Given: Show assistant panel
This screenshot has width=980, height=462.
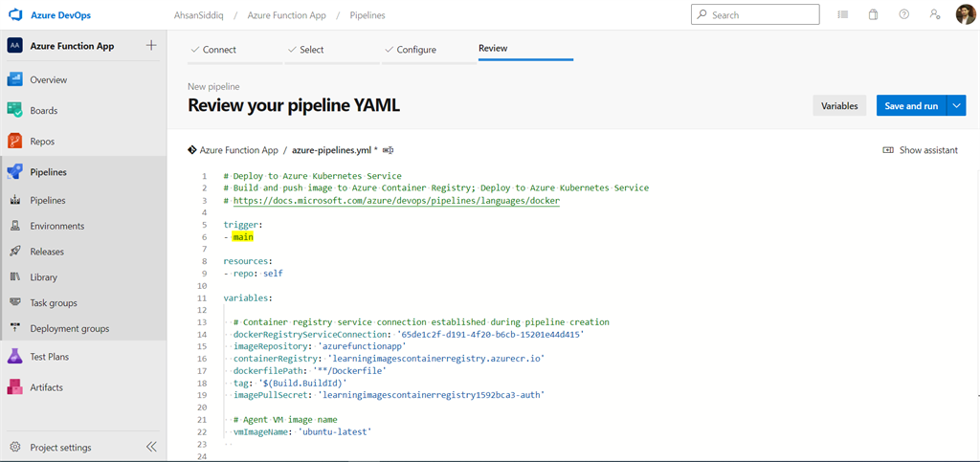Looking at the screenshot, I should pyautogui.click(x=920, y=150).
